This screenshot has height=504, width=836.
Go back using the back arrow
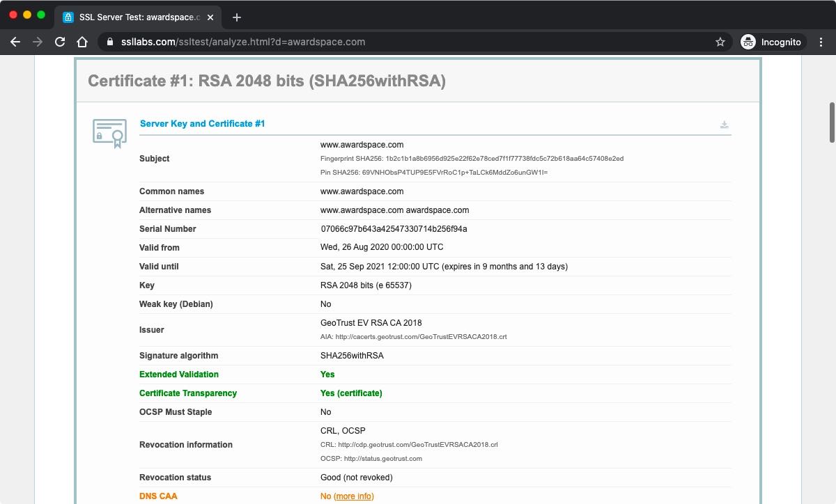(x=15, y=42)
